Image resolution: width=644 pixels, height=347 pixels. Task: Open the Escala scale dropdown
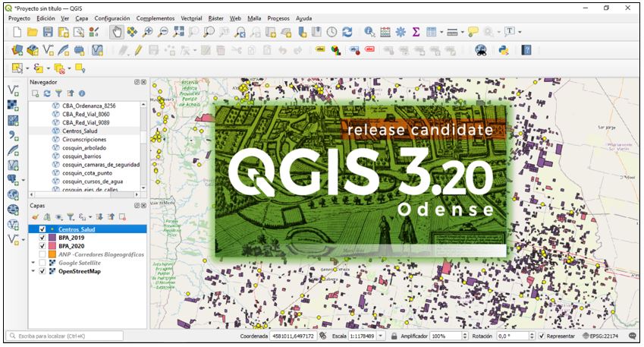pos(381,336)
